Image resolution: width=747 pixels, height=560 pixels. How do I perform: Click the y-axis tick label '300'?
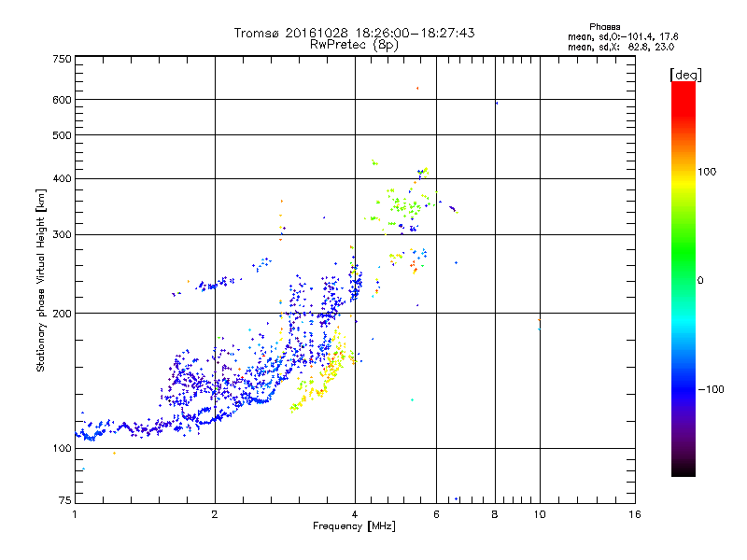pos(62,235)
